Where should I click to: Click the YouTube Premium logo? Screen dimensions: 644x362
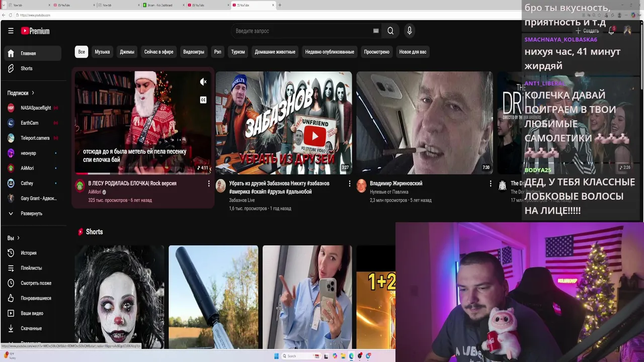pos(35,31)
